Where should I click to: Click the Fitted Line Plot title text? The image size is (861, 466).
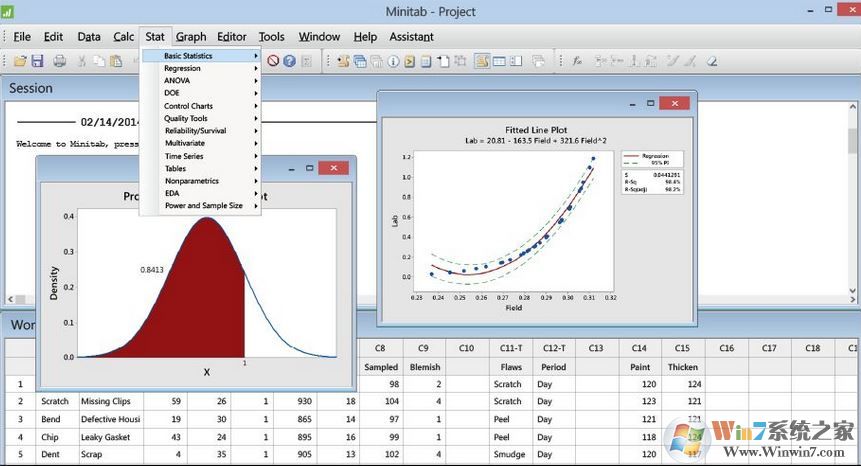(536, 130)
